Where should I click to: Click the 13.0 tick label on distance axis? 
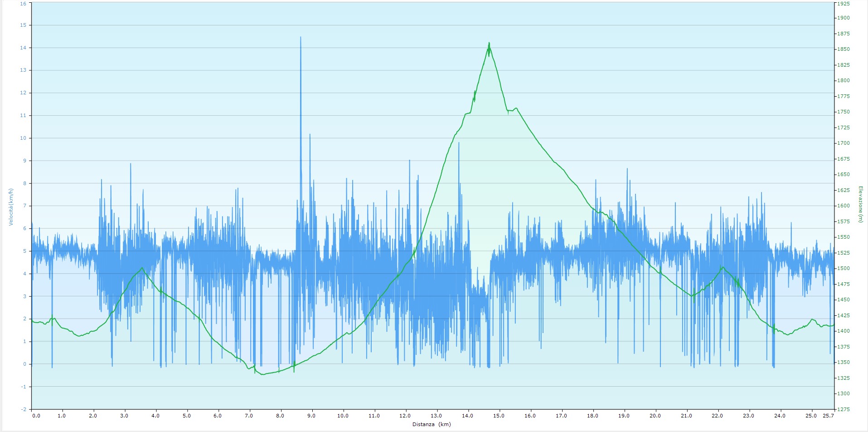(436, 416)
